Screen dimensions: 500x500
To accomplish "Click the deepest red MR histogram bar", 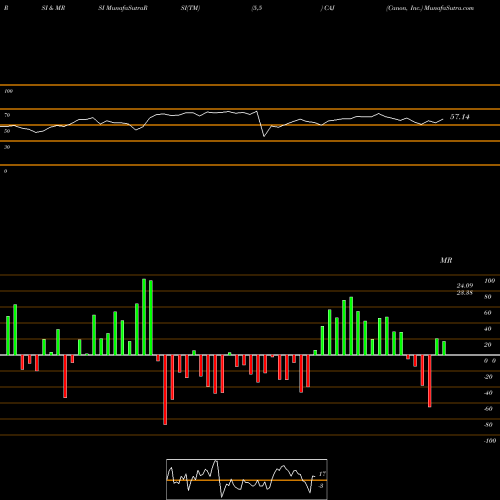I will point(165,390).
